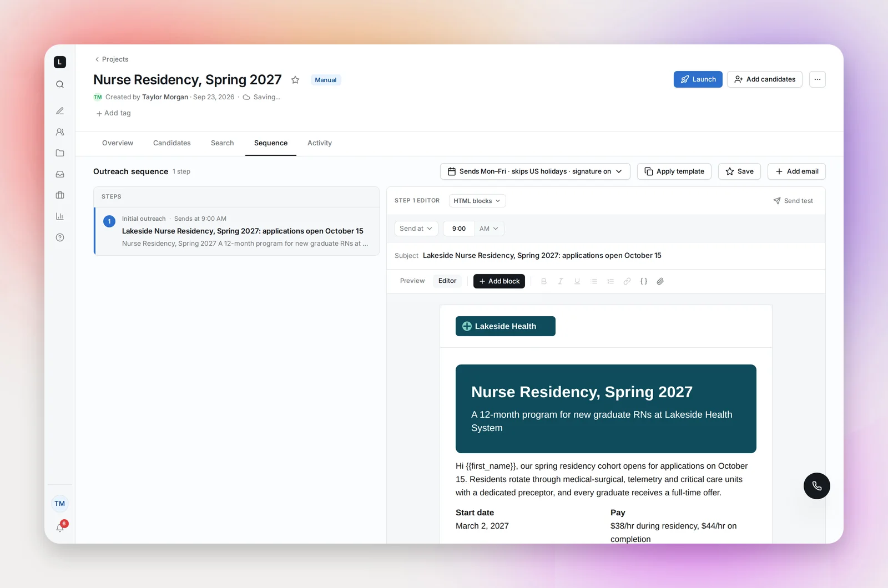
Task: Open the Send at dropdown
Action: (x=416, y=229)
